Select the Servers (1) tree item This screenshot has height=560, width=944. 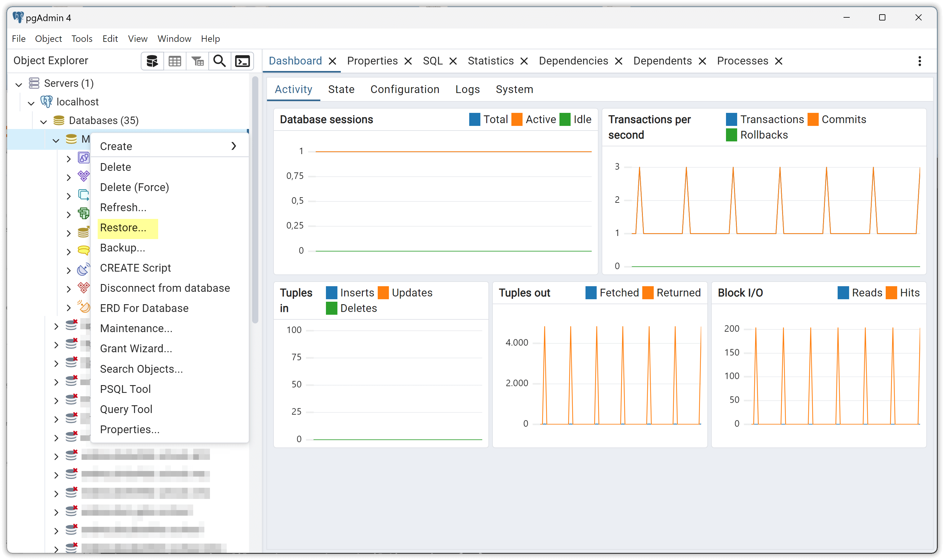[69, 83]
